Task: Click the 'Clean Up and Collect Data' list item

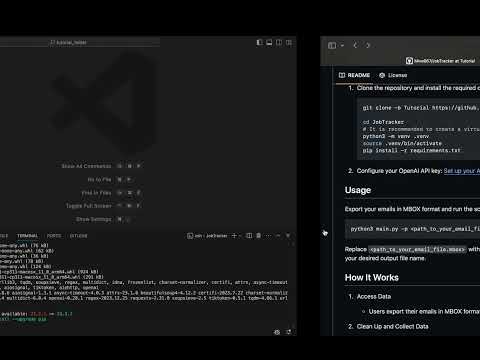Action: point(392,326)
